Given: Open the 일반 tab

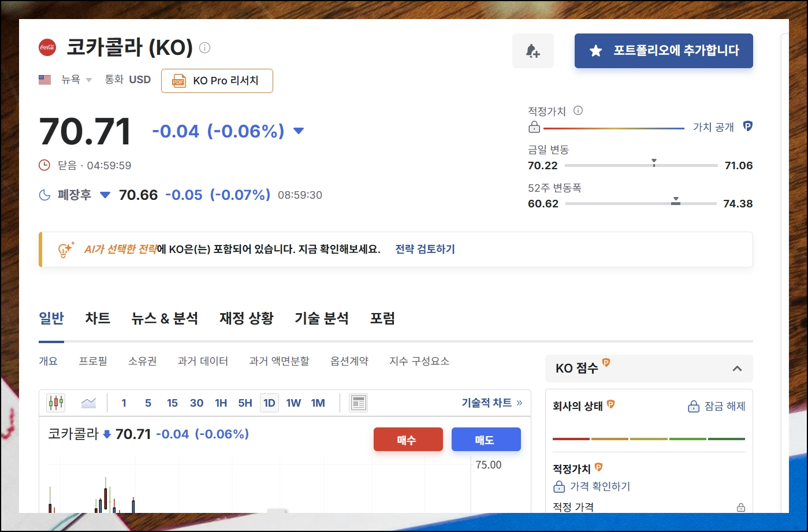Looking at the screenshot, I should [x=51, y=318].
